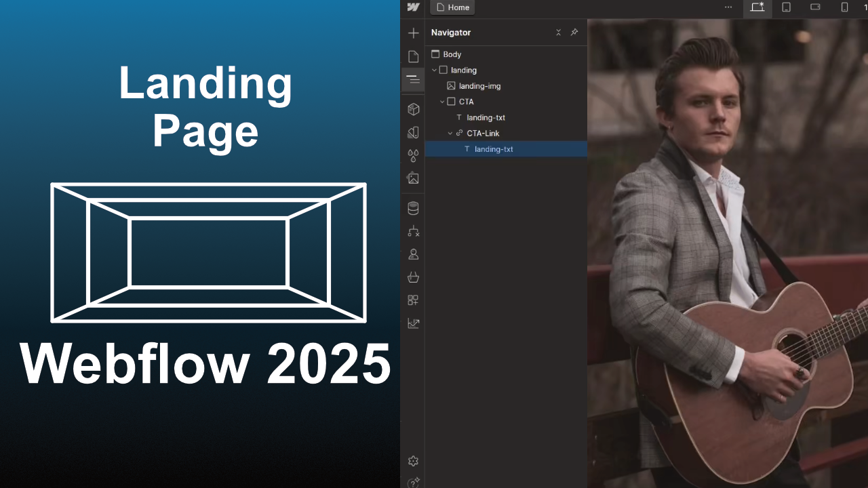The width and height of the screenshot is (868, 488).
Task: Toggle the Navigator panel icon
Action: pyautogui.click(x=413, y=79)
